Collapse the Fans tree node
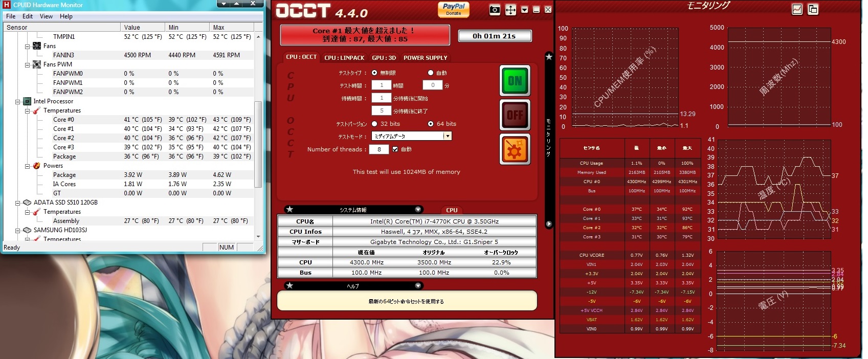The width and height of the screenshot is (868, 359). pos(28,46)
